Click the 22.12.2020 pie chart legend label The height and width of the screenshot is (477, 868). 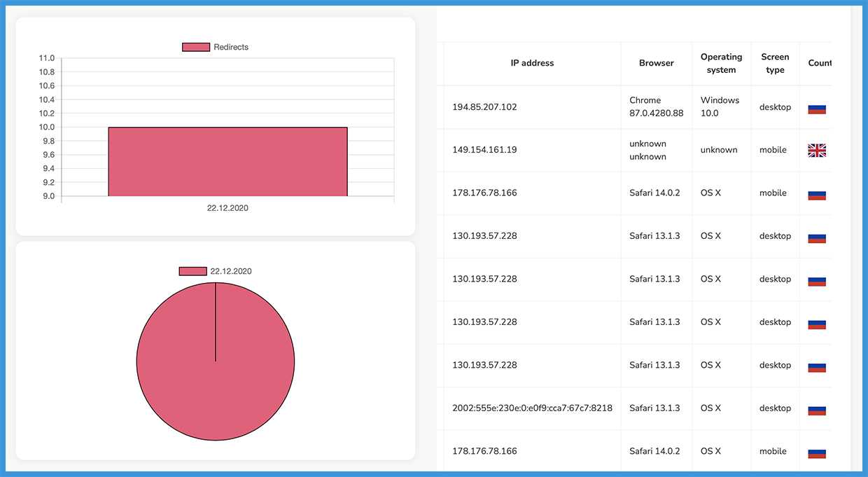pos(231,271)
